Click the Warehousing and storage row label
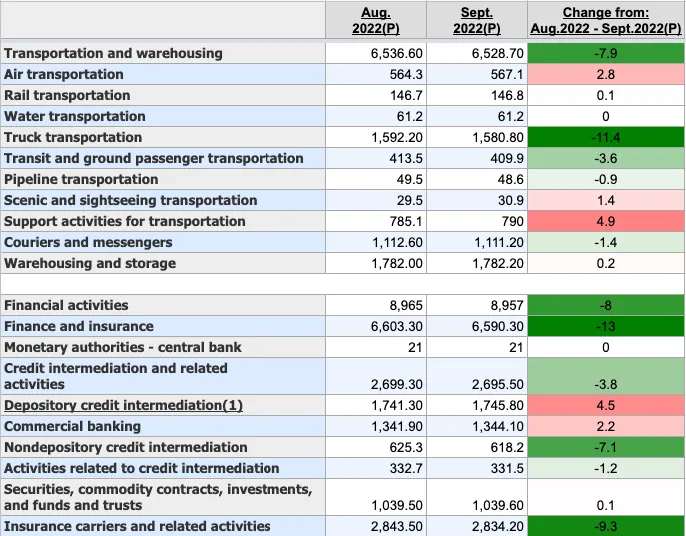Screen dimensions: 686x536 (90, 263)
